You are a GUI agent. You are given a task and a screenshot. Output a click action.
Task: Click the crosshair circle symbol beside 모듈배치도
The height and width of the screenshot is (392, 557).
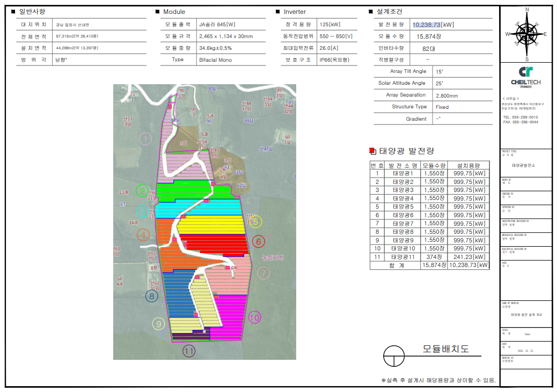pos(394,355)
